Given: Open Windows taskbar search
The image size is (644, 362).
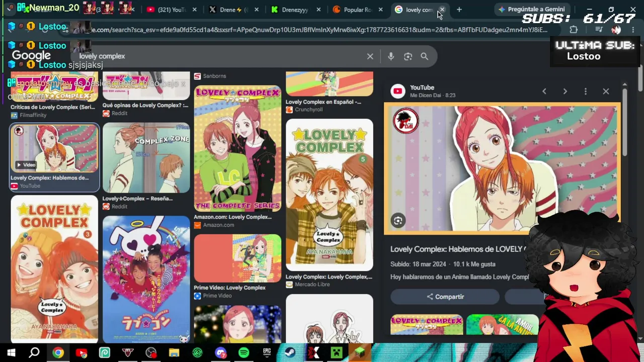Looking at the screenshot, I should tap(34, 353).
